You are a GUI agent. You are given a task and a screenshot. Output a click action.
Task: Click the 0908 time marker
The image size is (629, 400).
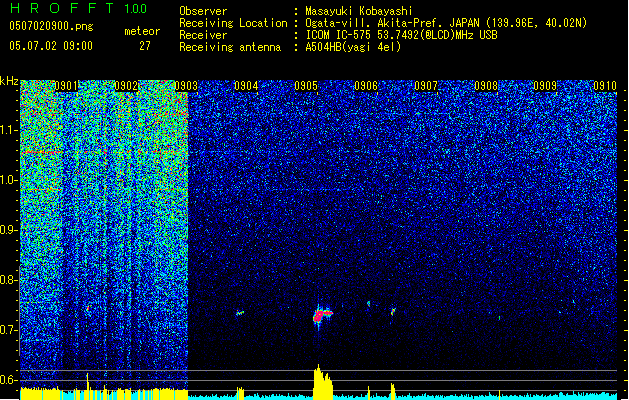tap(486, 86)
